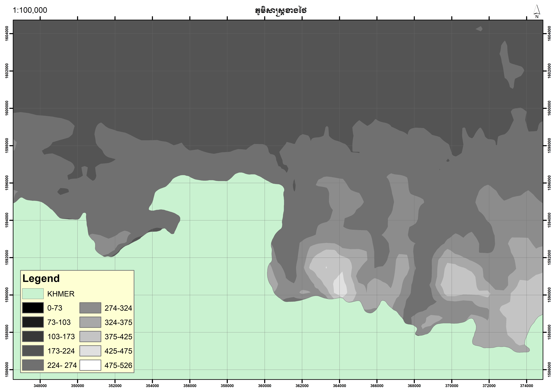The height and width of the screenshot is (392, 555).
Task: Click the left 1604000 northing label
Action: [x=7, y=34]
